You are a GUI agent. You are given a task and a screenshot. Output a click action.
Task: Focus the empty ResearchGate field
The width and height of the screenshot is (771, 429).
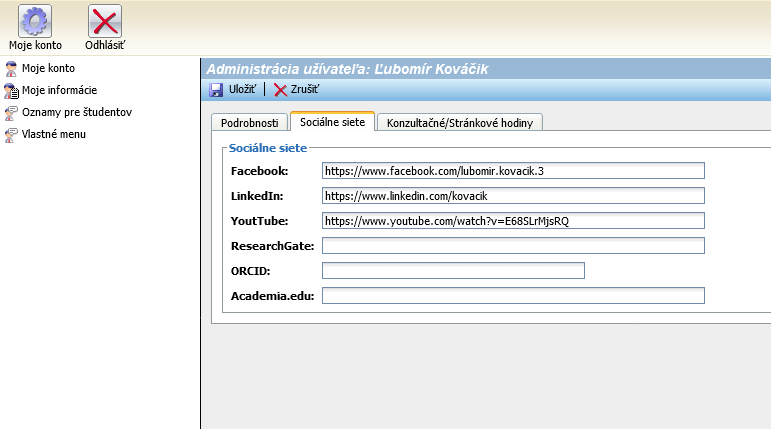[513, 246]
